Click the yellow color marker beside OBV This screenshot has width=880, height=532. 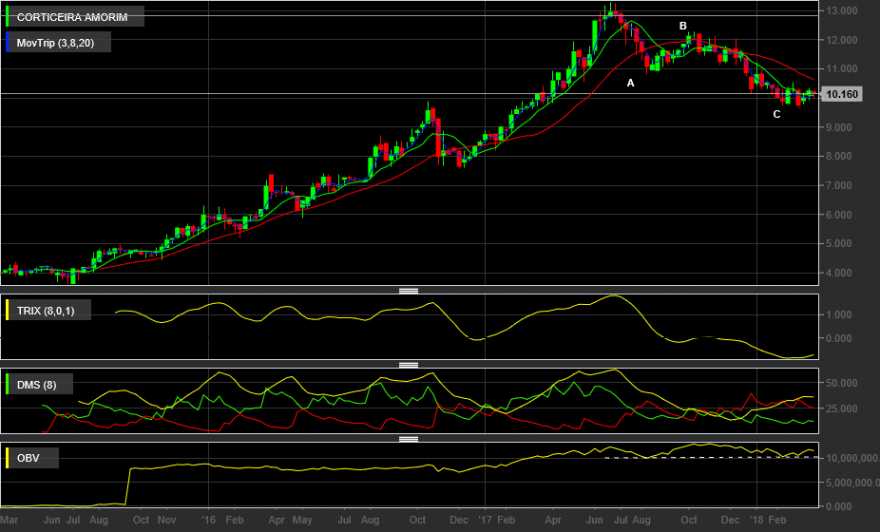coord(7,458)
